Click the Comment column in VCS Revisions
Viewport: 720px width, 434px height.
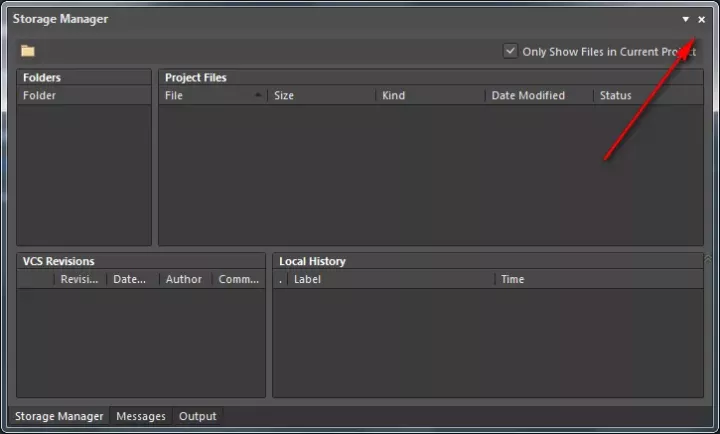239,280
